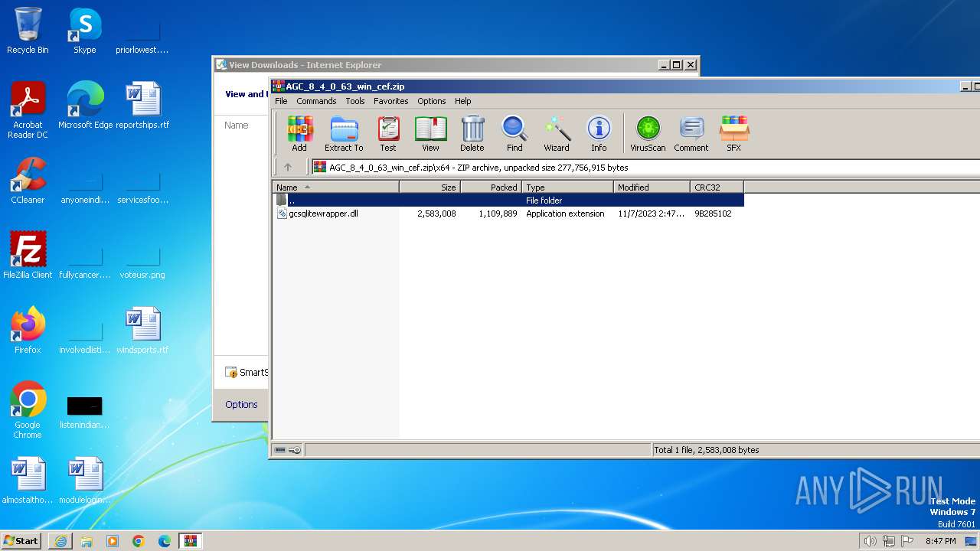Open Extract To in WinRAR toolbar
The image size is (980, 551).
pos(344,134)
